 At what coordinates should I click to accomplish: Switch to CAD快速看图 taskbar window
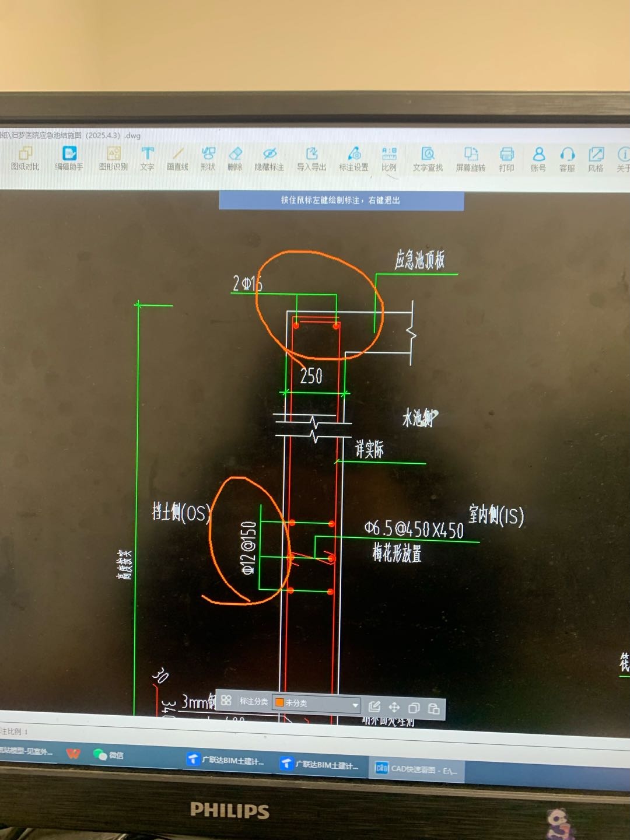[416, 769]
